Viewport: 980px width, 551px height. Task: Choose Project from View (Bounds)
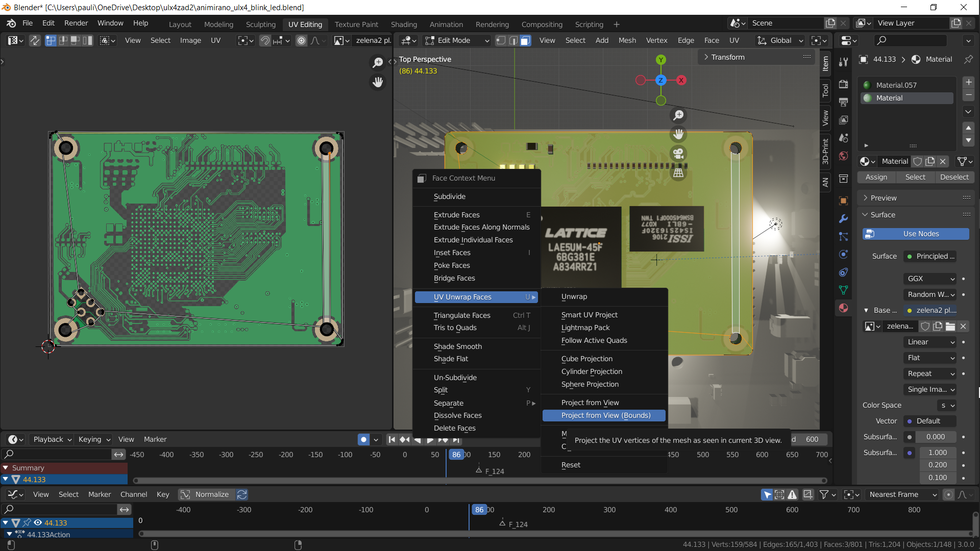[605, 415]
